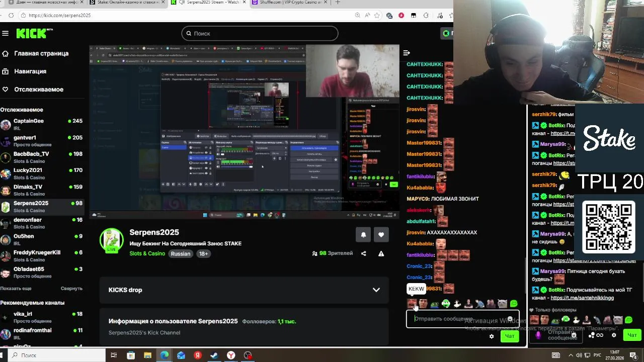Toggle the notification bell

pos(363,235)
